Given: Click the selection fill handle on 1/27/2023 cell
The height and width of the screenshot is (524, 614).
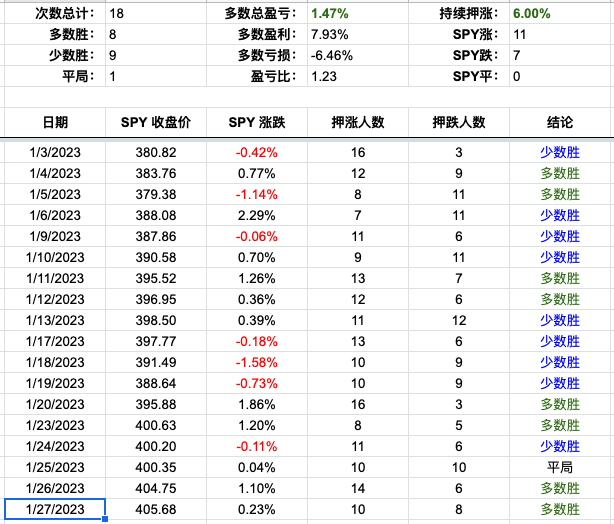Looking at the screenshot, I should coord(105,519).
